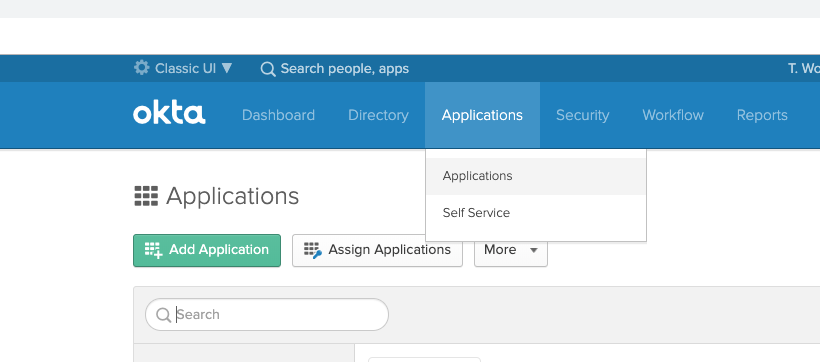Click the Assign Applications button
The width and height of the screenshot is (820, 362).
378,251
